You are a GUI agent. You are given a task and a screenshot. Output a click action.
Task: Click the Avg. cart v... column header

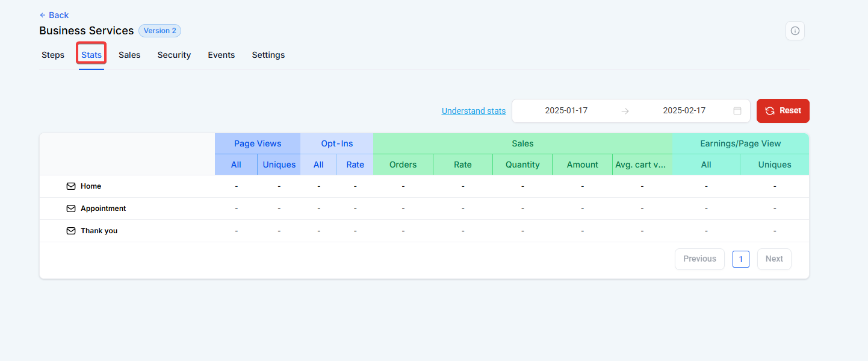tap(642, 165)
